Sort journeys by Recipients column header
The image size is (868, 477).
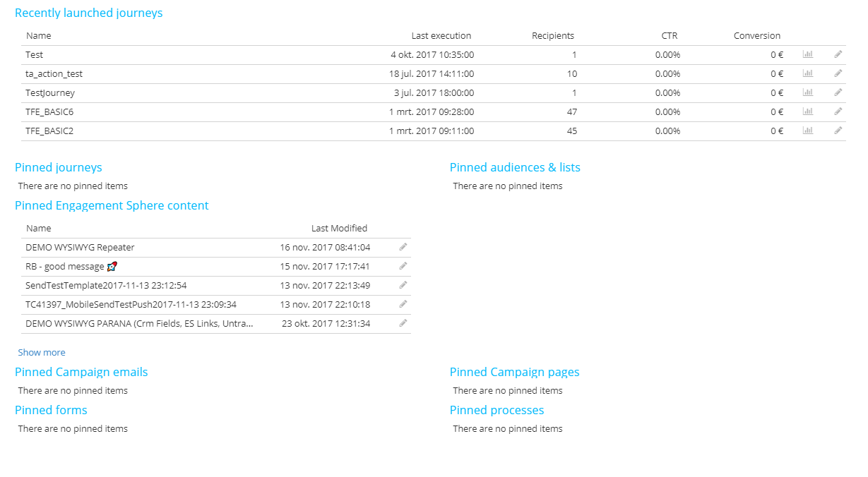pos(552,35)
